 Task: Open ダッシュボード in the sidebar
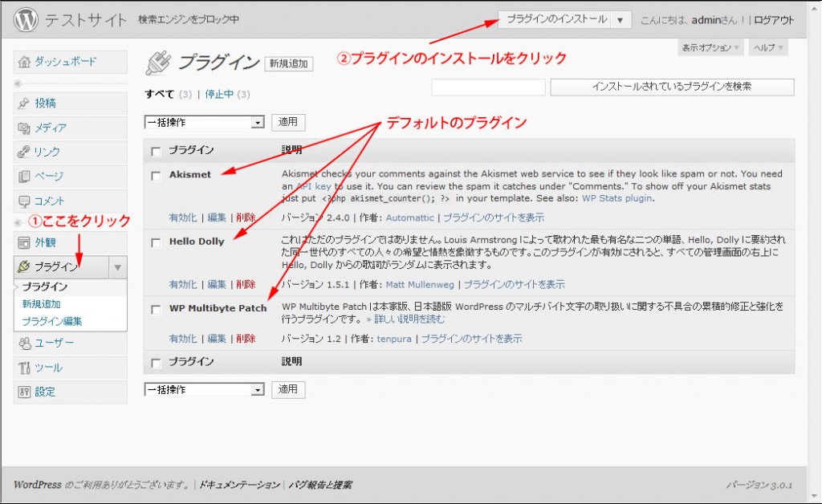click(x=66, y=62)
